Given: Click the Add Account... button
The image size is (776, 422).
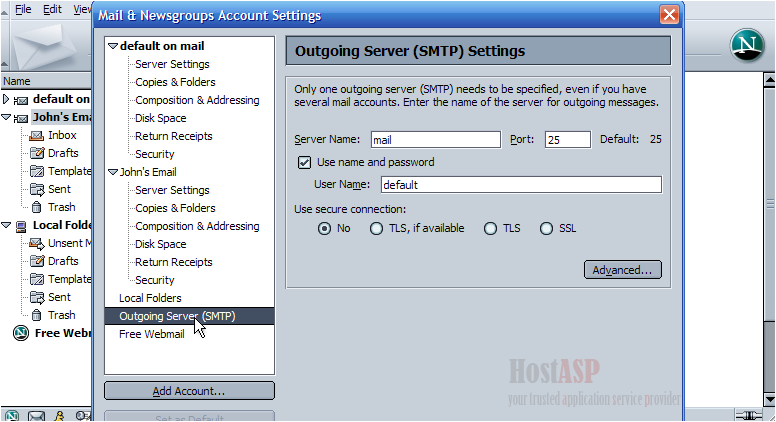Looking at the screenshot, I should click(189, 391).
